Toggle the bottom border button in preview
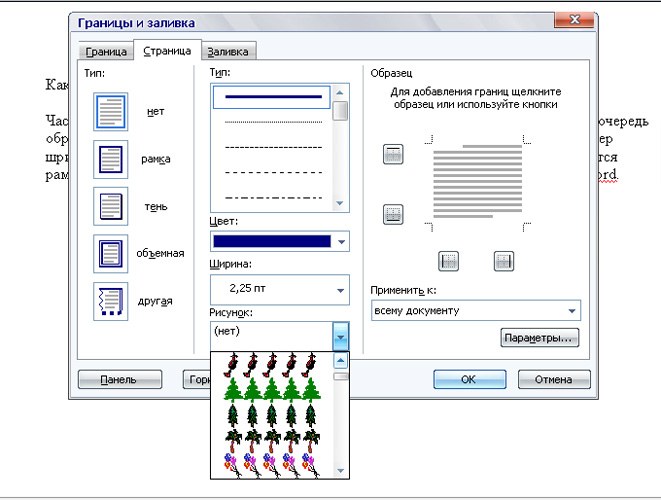The height and width of the screenshot is (500, 661). click(x=393, y=214)
